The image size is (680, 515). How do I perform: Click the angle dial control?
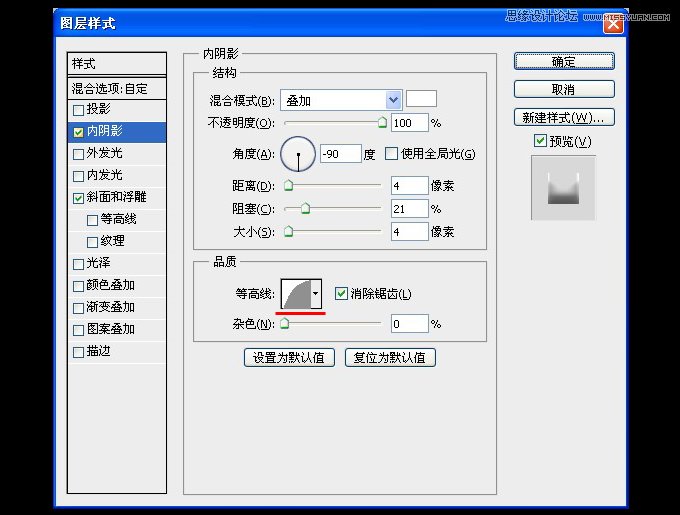coord(298,154)
